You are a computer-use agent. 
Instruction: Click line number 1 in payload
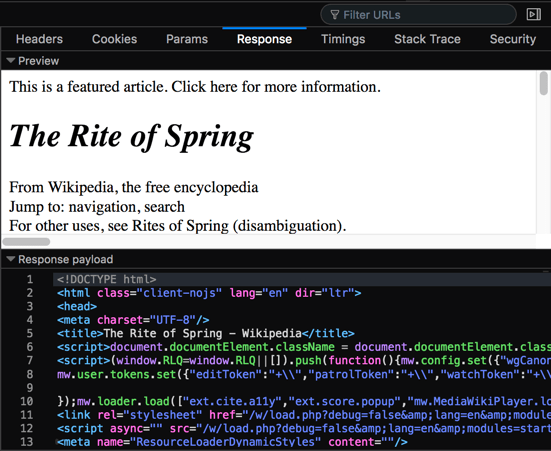coord(30,279)
